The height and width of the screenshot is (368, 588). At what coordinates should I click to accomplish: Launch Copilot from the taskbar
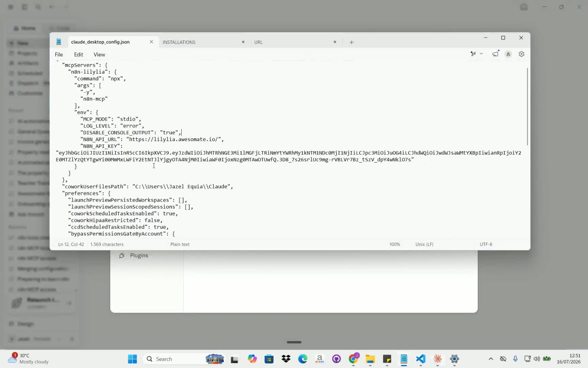(252, 359)
